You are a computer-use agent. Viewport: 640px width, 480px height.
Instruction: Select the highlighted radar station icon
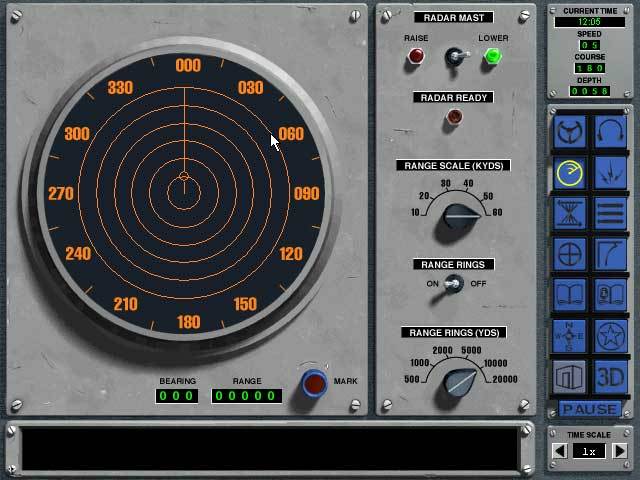pos(569,173)
